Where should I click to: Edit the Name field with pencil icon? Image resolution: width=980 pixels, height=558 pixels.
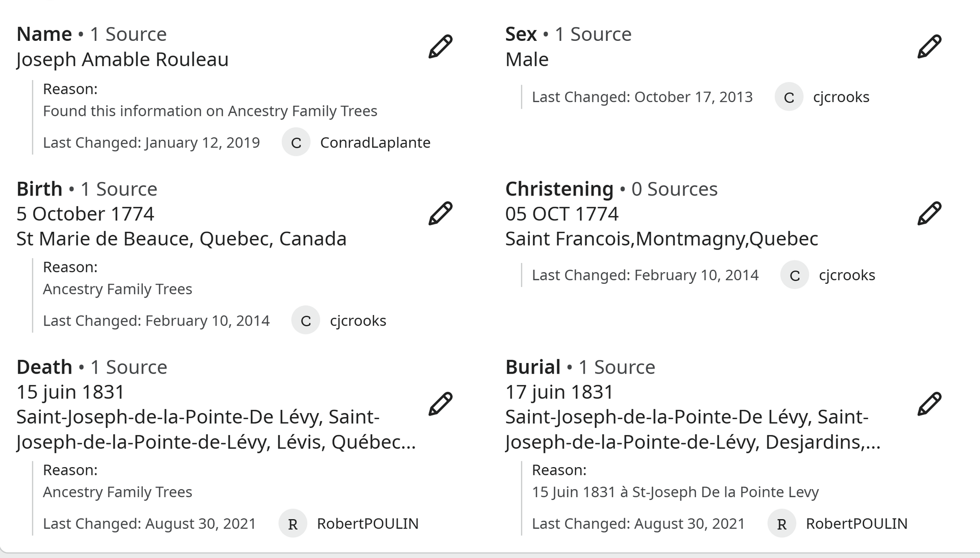coord(440,46)
